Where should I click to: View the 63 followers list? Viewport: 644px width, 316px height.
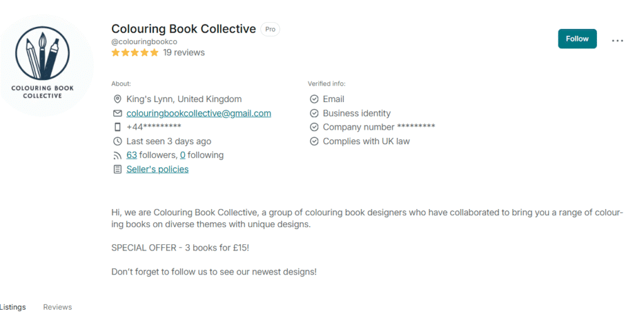coord(131,155)
